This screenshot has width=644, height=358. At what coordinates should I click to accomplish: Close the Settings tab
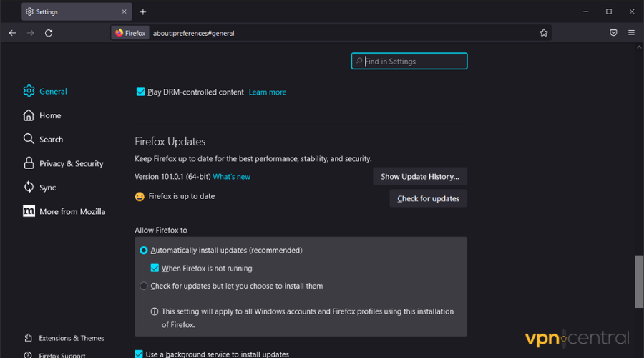pos(125,11)
